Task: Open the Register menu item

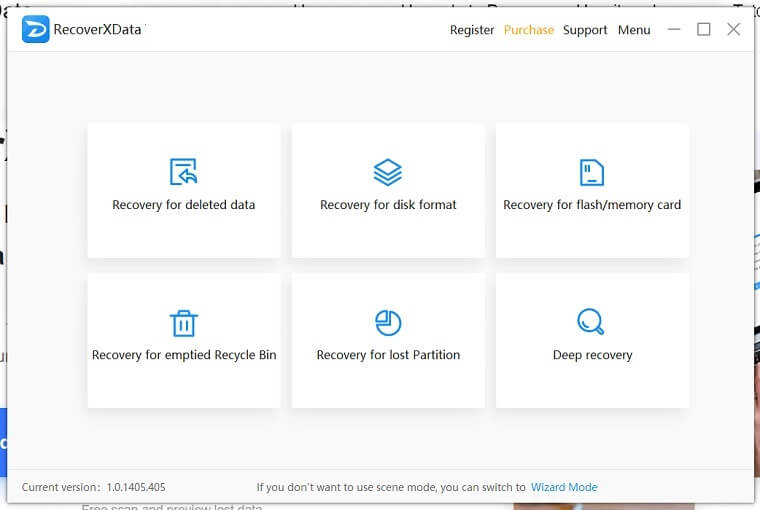Action: [472, 30]
